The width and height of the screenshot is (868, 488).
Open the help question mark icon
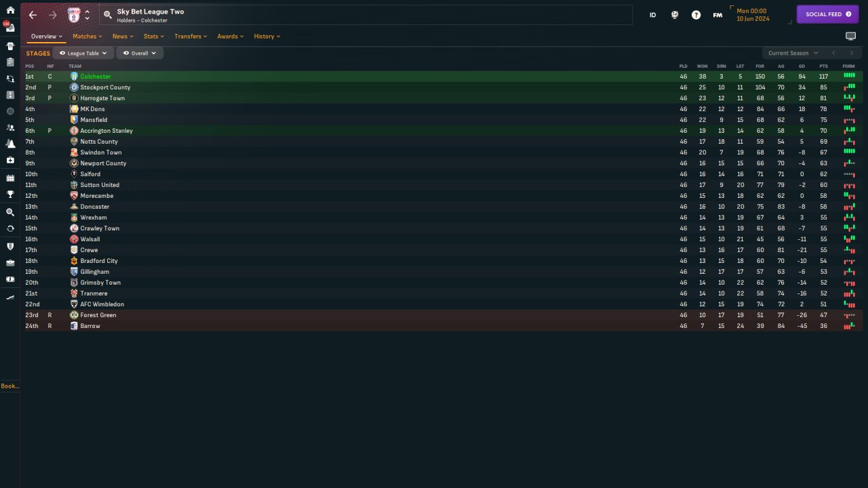point(696,15)
